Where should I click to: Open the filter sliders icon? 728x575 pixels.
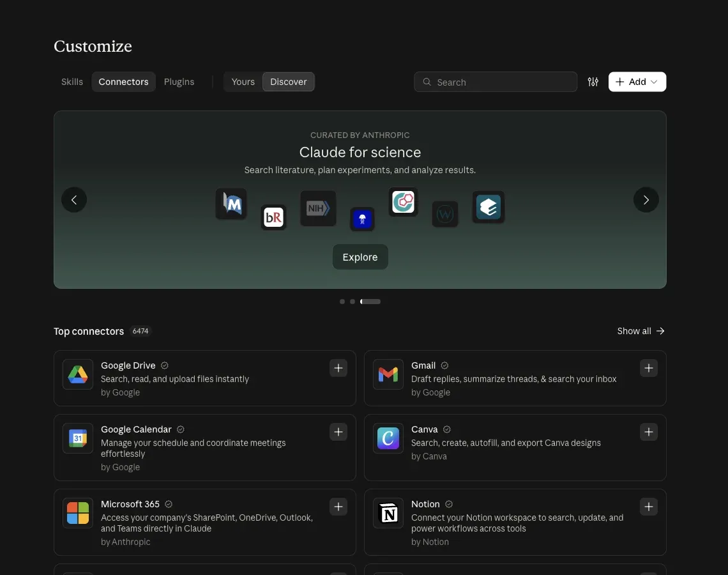click(x=593, y=82)
